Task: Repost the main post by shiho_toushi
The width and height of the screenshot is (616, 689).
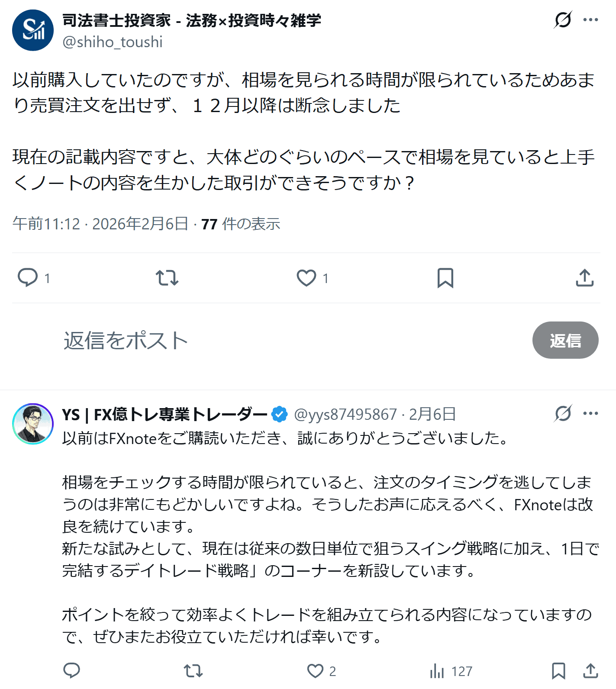Action: coord(167,278)
